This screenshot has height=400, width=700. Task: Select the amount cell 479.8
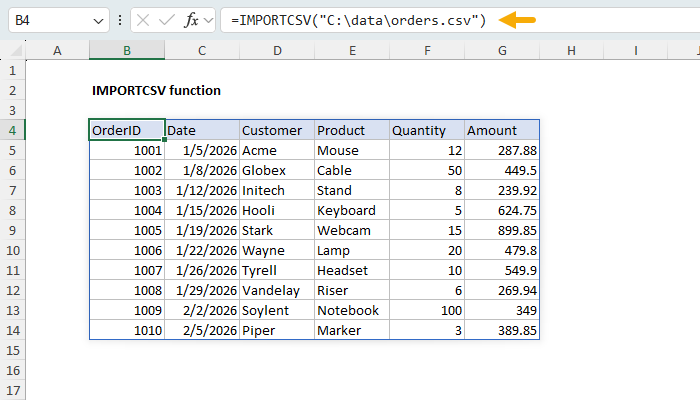[x=502, y=250]
